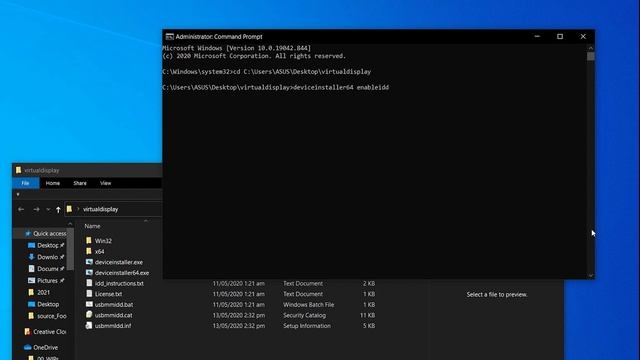Open the Share ribbon tab
The height and width of the screenshot is (360, 640).
[x=80, y=183]
